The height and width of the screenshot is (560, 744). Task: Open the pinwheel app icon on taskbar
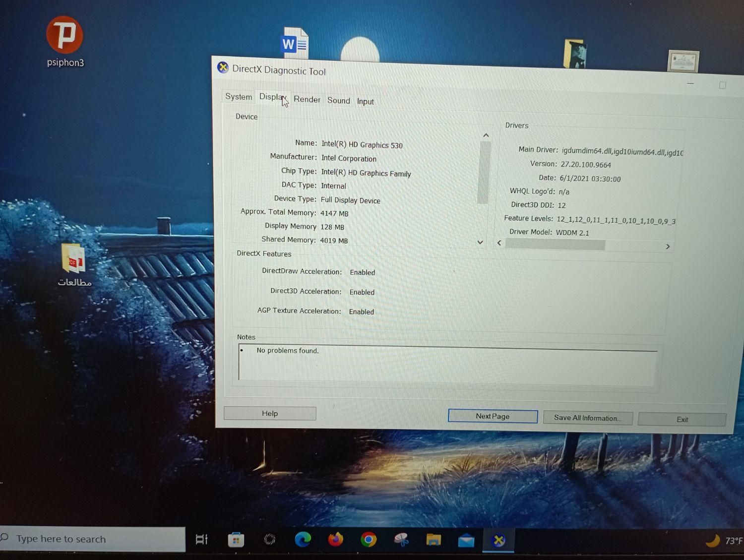401,540
